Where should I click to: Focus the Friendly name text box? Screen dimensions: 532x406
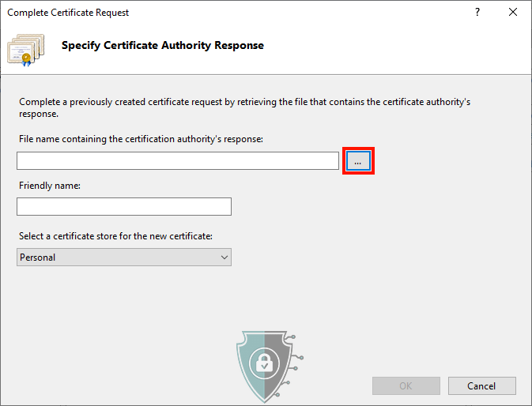(x=123, y=207)
